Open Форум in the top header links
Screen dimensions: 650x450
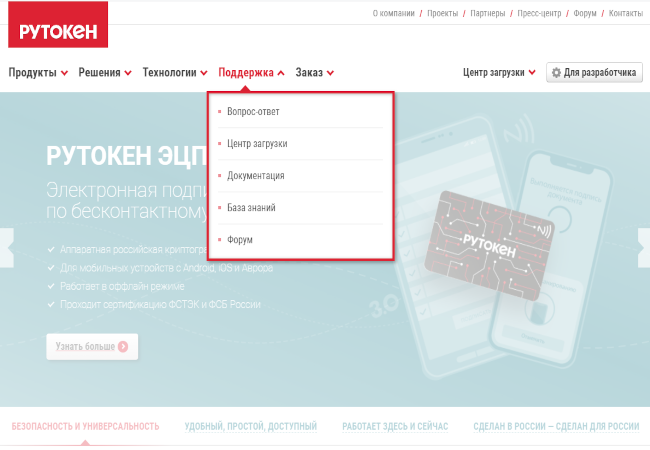coord(585,13)
